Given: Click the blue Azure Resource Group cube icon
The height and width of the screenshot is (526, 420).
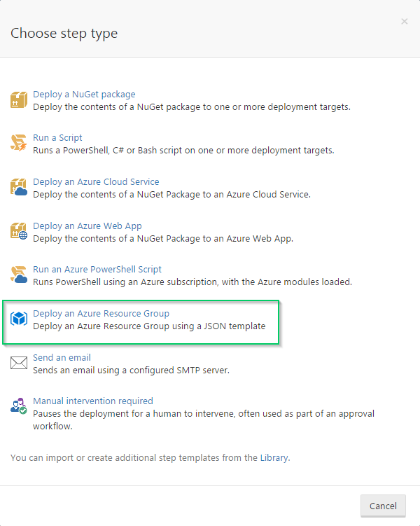Looking at the screenshot, I should [19, 319].
